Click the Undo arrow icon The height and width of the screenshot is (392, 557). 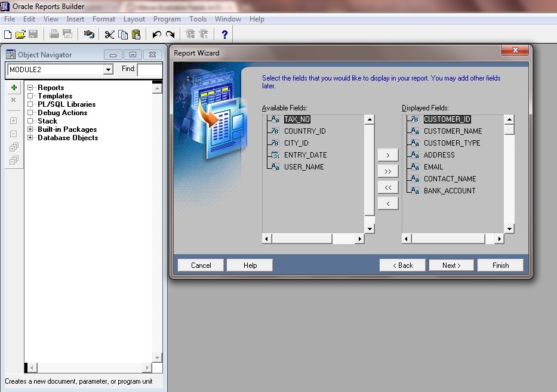[x=156, y=35]
